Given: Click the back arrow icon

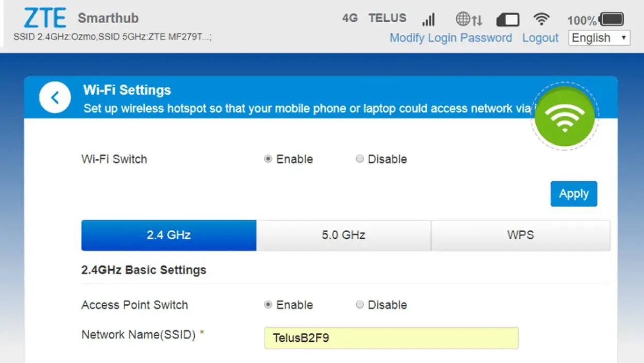Looking at the screenshot, I should [55, 97].
